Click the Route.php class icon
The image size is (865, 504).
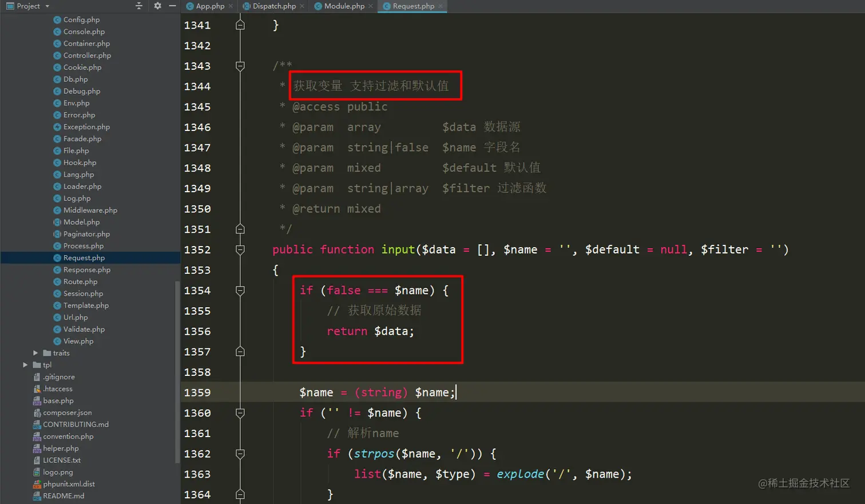(57, 282)
